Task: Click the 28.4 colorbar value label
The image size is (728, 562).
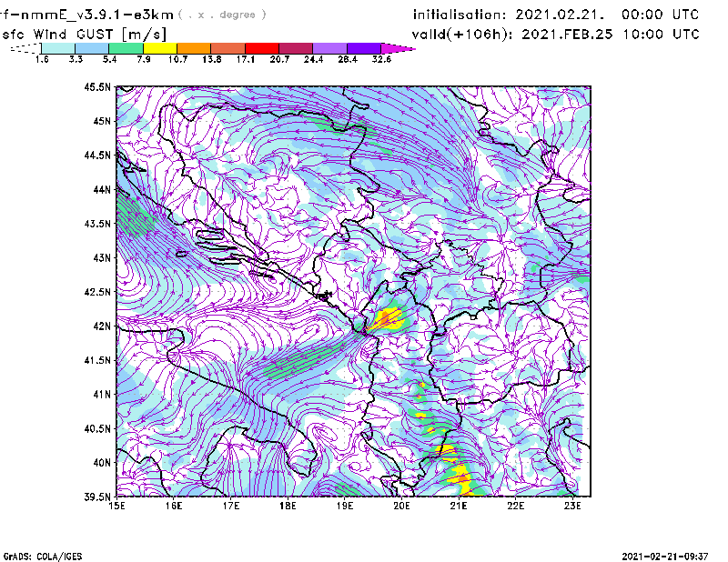Action: click(348, 59)
